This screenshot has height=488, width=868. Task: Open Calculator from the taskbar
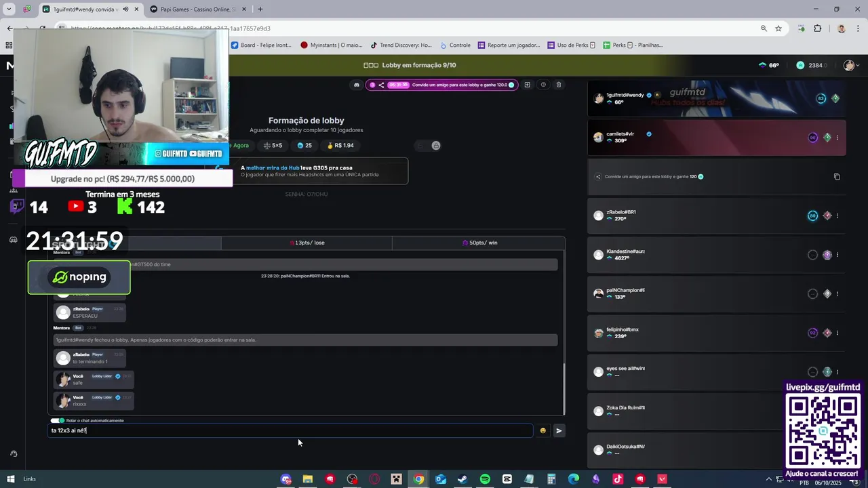tap(551, 479)
